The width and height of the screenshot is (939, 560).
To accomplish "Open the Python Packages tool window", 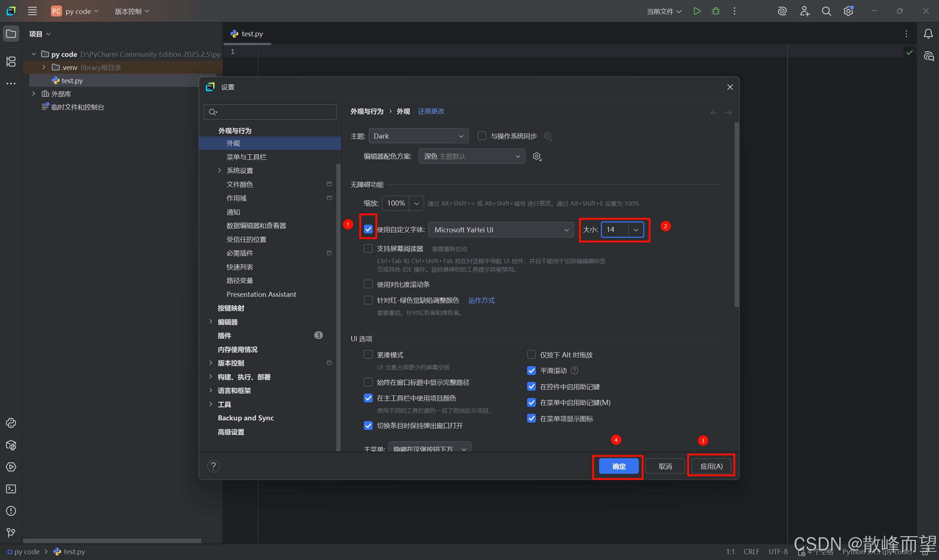I will click(x=11, y=445).
